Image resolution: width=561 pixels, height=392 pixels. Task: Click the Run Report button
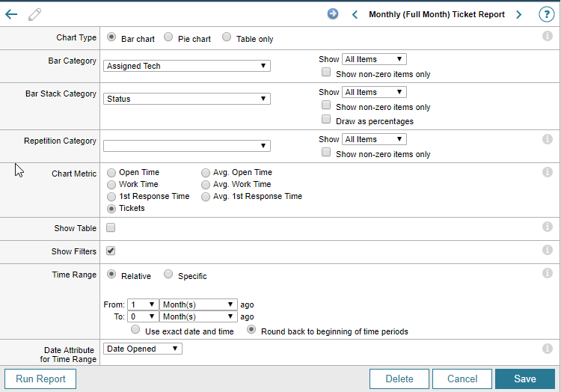40,379
